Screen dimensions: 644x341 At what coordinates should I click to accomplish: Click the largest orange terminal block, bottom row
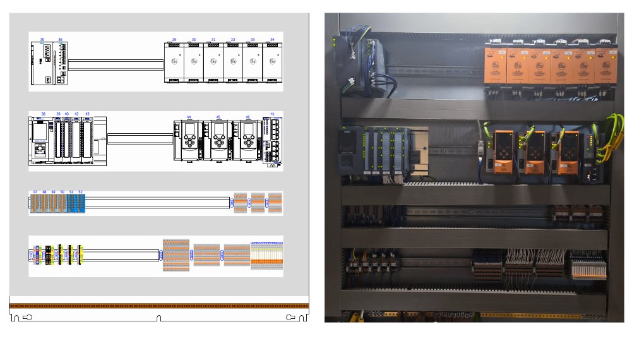[176, 255]
